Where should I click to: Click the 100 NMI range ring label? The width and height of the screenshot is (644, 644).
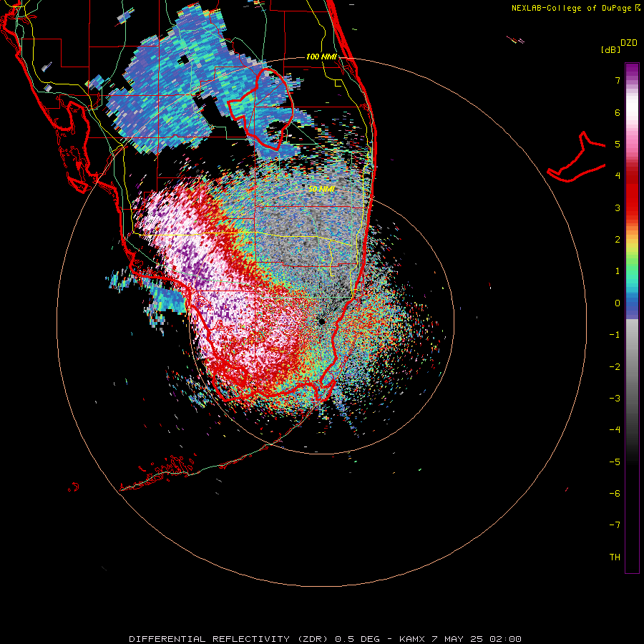tap(321, 57)
